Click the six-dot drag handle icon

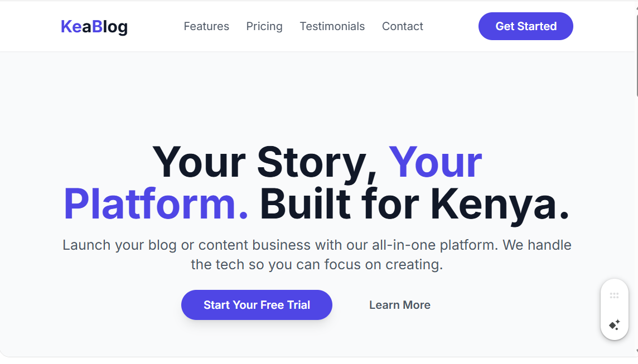[x=614, y=295]
